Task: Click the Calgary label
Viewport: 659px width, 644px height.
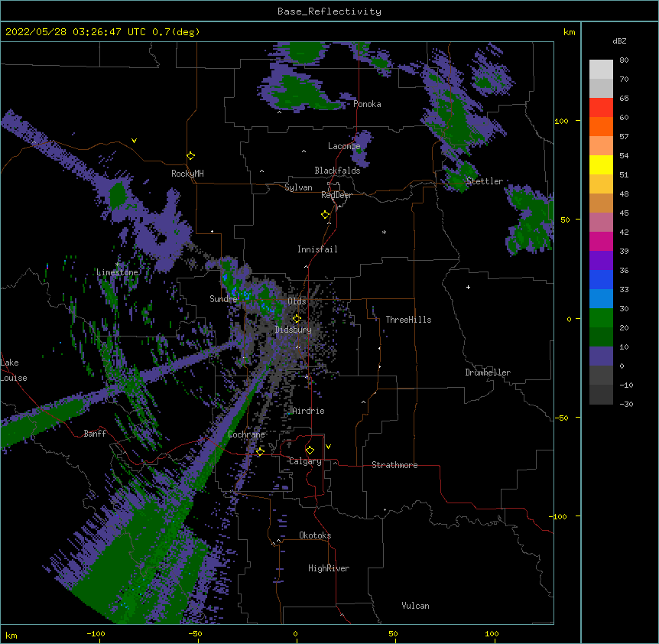Action: click(x=305, y=461)
